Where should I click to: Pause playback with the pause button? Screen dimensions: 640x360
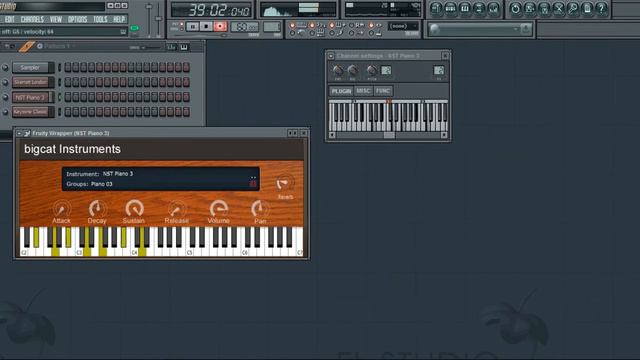point(192,27)
